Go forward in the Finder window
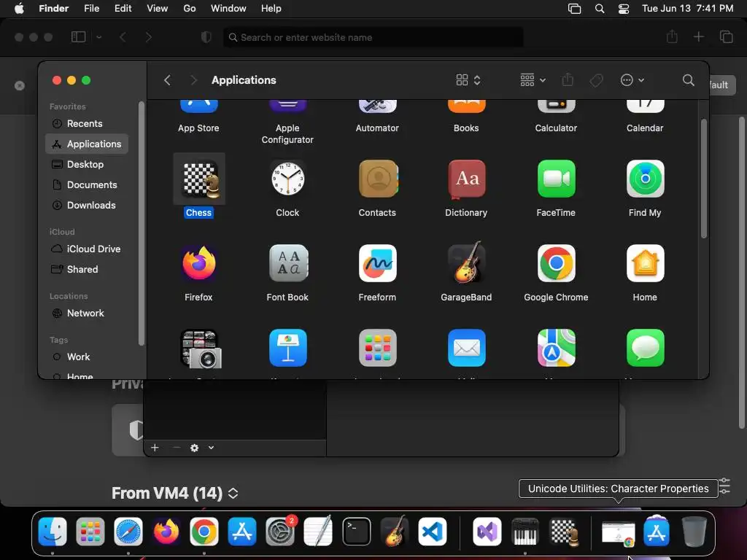This screenshot has height=560, width=747. click(x=193, y=80)
